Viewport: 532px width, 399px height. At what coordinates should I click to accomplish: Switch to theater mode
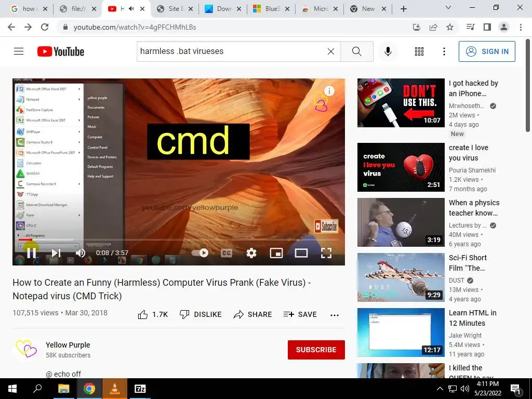301,253
